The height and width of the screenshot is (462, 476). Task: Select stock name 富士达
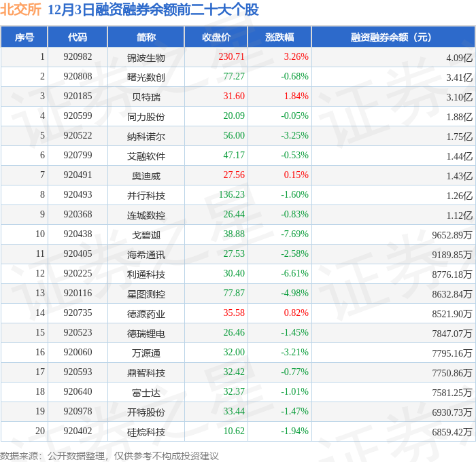tap(146, 393)
